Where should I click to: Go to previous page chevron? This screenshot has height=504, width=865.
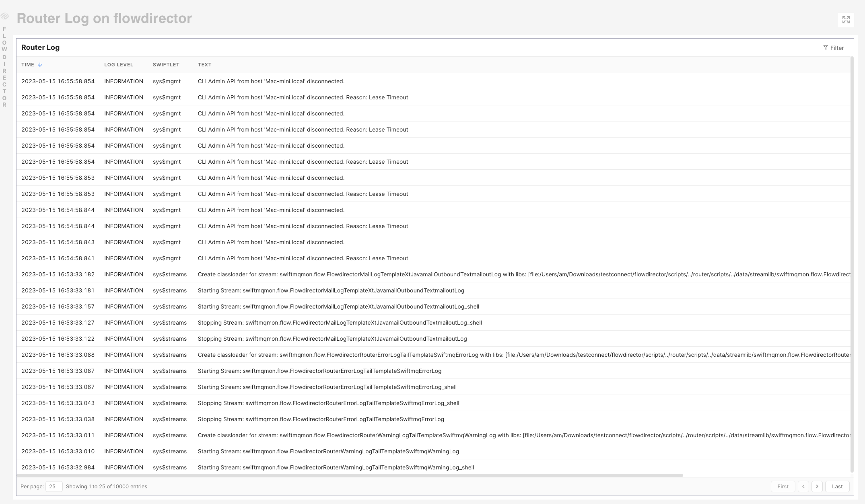tap(803, 486)
